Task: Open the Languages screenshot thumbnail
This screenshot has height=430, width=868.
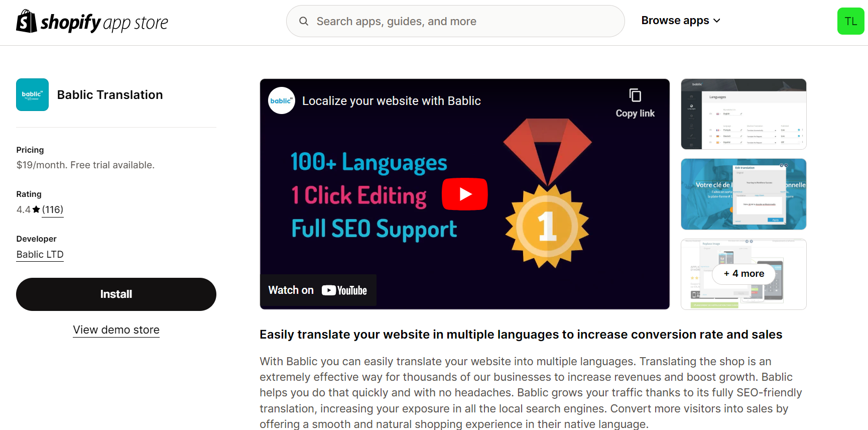Action: click(x=743, y=114)
